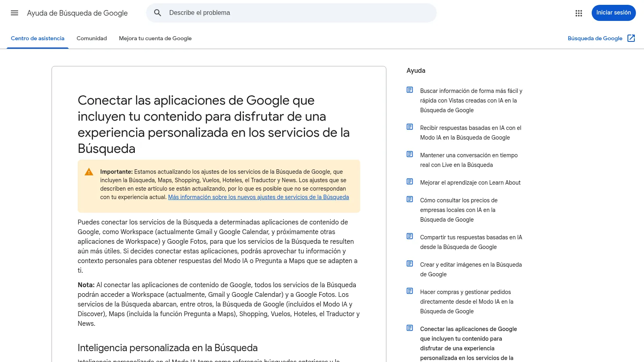
Task: Open Buscar información con Vistas creadas con IA article
Action: pos(471,101)
